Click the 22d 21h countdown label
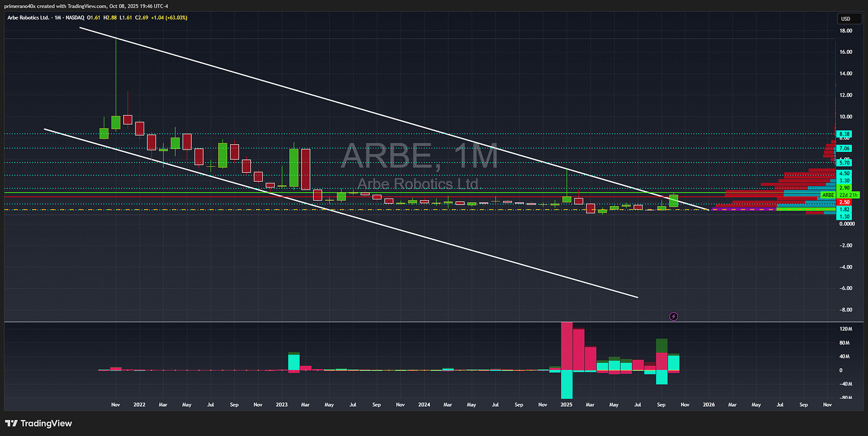Viewport: 868px width, 436px height. point(847,195)
